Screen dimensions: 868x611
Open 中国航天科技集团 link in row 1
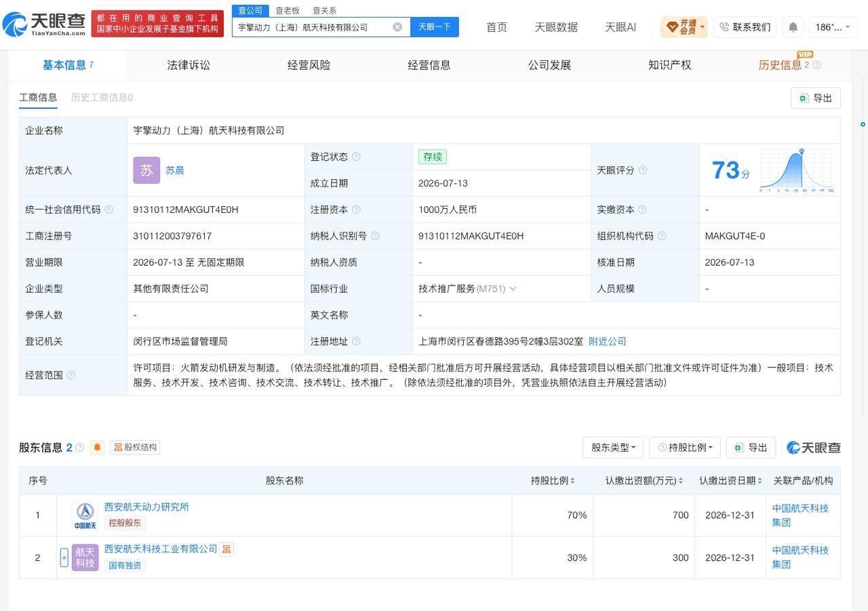coord(801,515)
